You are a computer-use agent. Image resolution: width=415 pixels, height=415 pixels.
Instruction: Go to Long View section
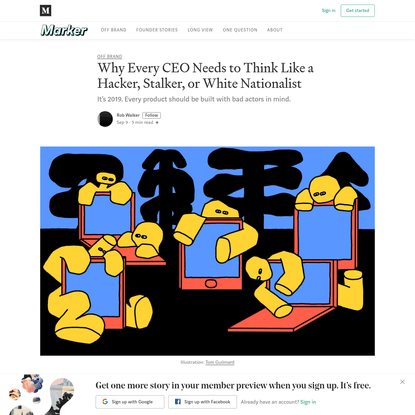200,30
